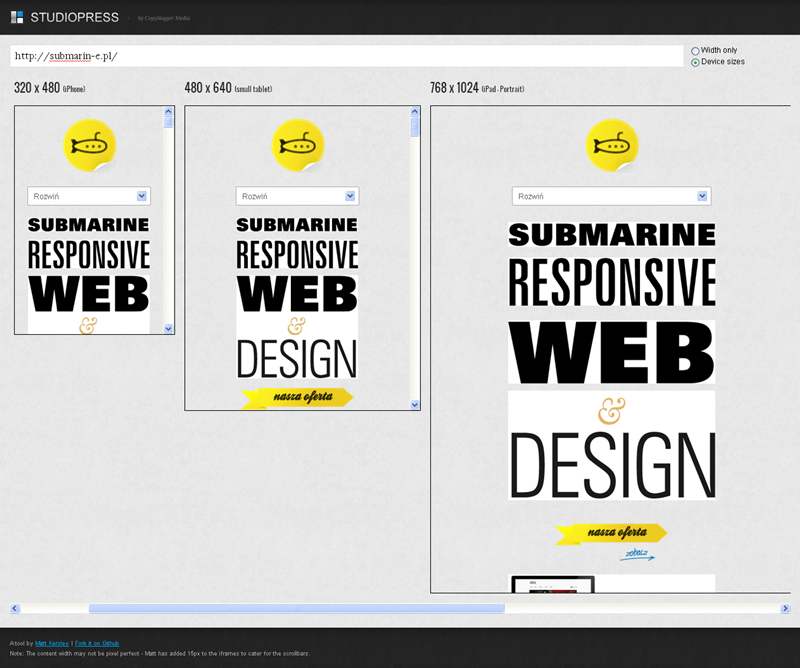The image size is (800, 668).
Task: Expand Rozwiń dropdown in iPad preview
Action: tap(611, 197)
